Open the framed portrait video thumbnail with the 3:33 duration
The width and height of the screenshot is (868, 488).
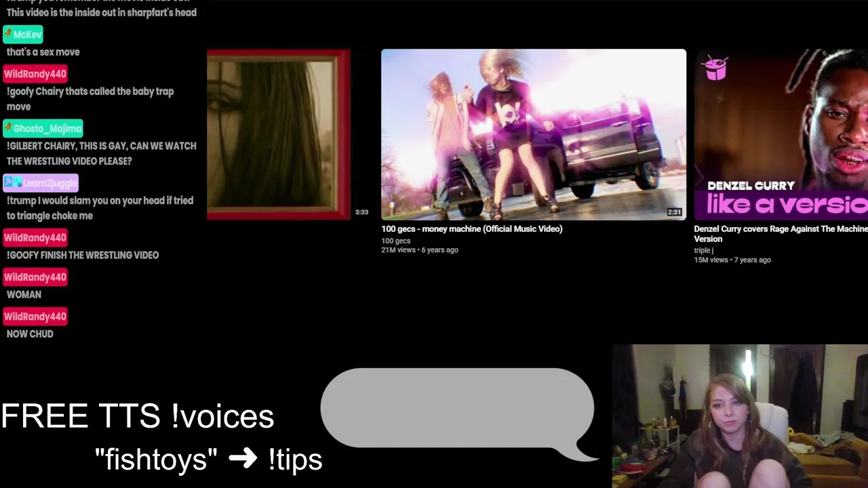click(x=279, y=134)
